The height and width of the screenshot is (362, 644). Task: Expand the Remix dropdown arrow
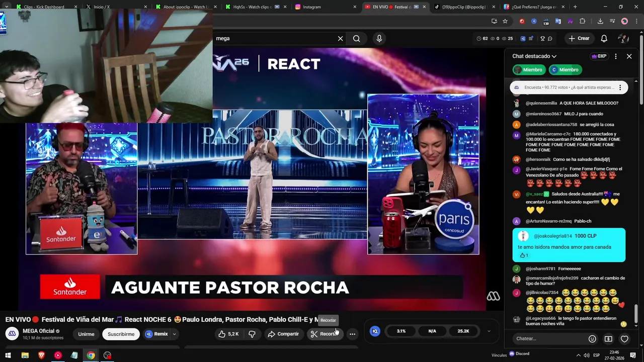[174, 334]
